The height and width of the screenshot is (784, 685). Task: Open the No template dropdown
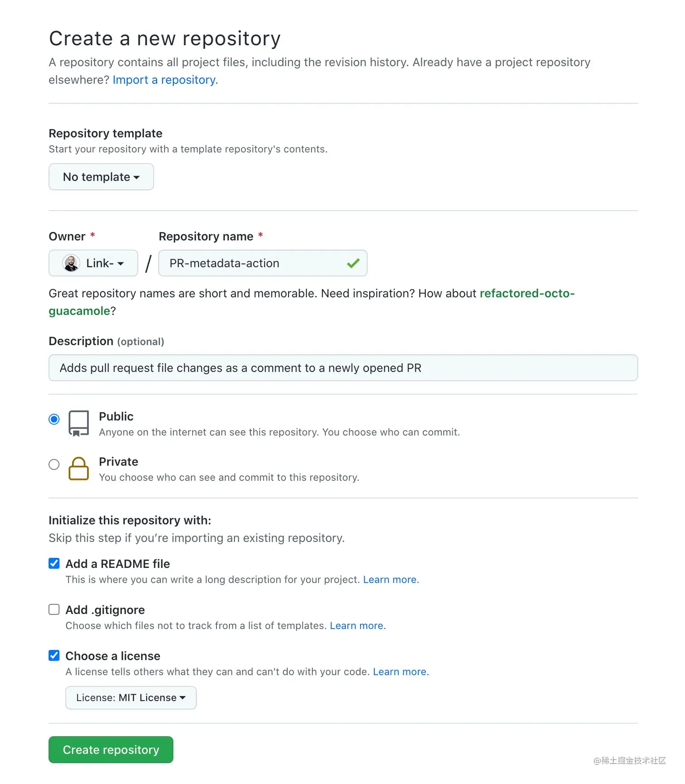(x=101, y=177)
